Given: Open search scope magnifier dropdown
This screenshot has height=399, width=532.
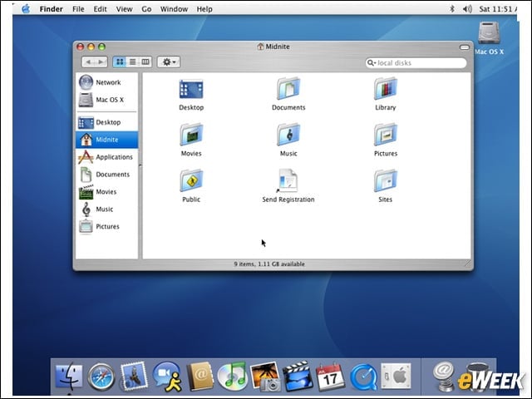Looking at the screenshot, I should (x=372, y=63).
